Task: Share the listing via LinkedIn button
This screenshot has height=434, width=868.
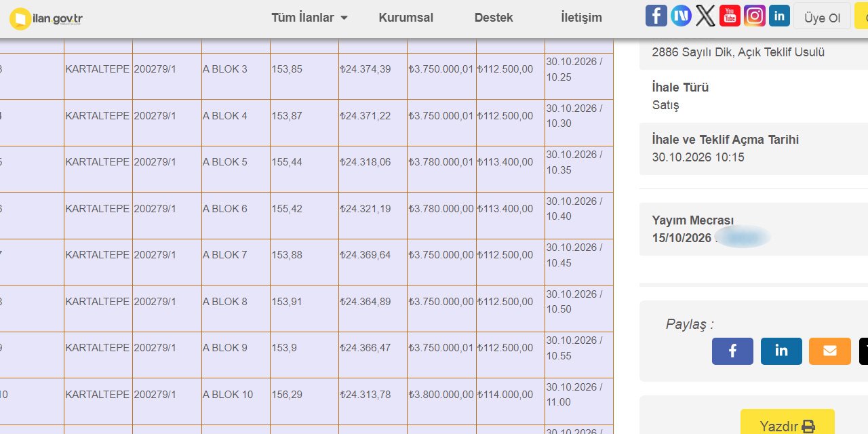Action: [x=781, y=351]
